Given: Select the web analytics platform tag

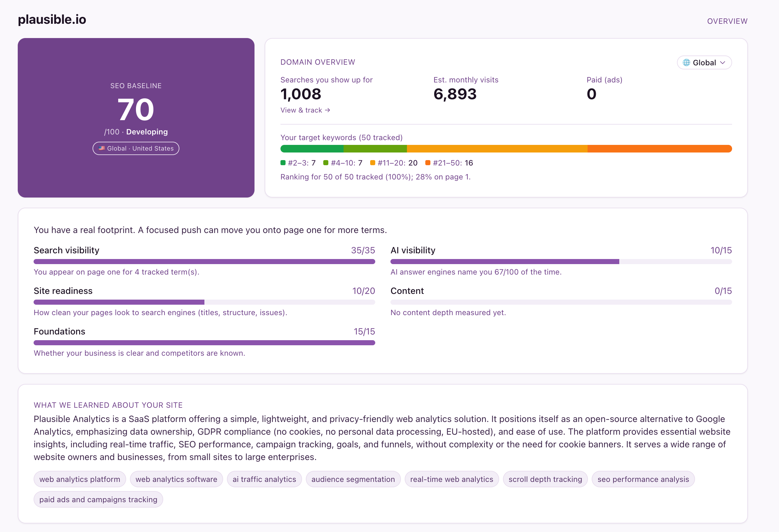Looking at the screenshot, I should click(x=80, y=479).
